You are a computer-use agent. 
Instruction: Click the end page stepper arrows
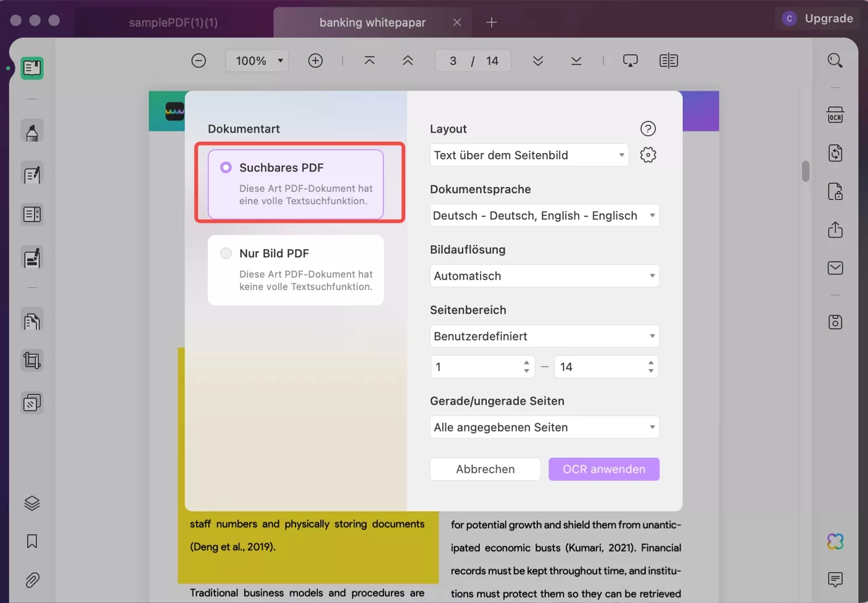(651, 367)
